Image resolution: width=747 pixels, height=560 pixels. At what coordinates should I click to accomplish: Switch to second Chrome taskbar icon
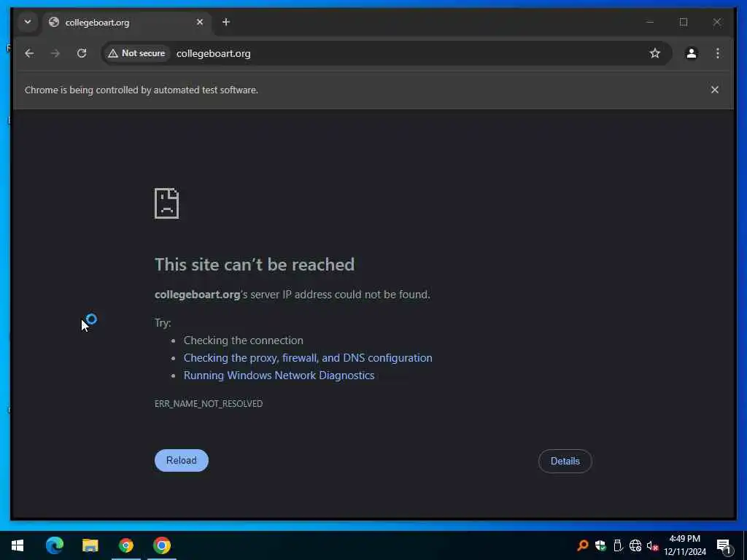coord(162,545)
